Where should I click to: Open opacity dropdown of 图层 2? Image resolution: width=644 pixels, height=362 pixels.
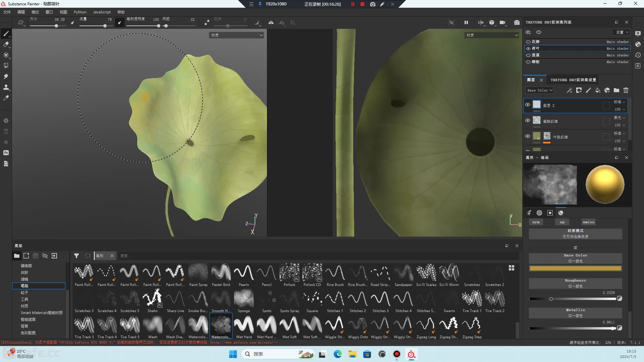coord(620,109)
